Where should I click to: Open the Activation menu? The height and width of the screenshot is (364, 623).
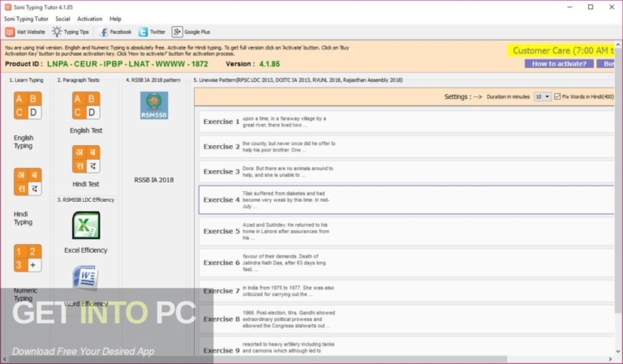pyautogui.click(x=89, y=19)
